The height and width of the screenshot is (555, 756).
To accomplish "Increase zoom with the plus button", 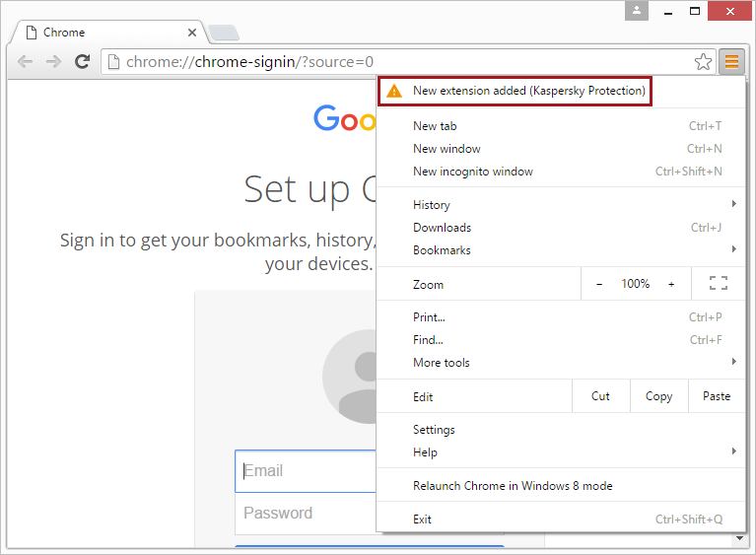I will click(x=671, y=284).
